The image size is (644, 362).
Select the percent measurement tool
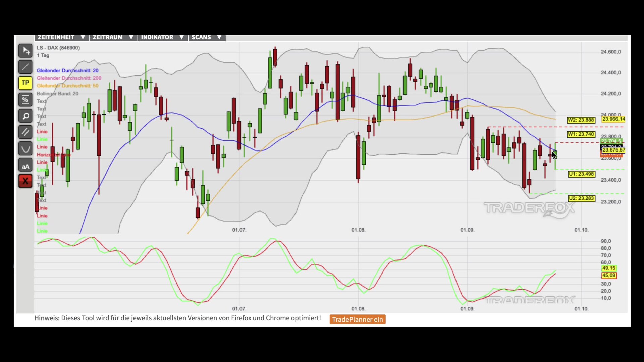[25, 100]
